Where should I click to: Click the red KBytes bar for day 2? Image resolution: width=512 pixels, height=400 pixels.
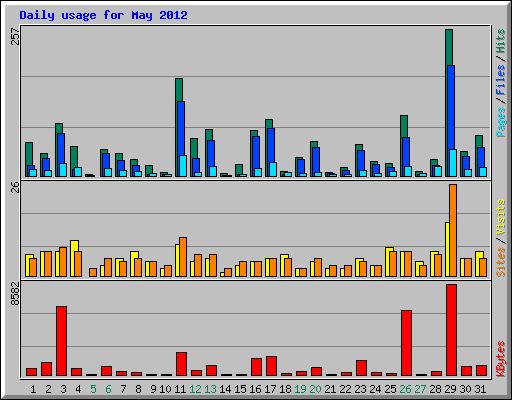[x=46, y=369]
